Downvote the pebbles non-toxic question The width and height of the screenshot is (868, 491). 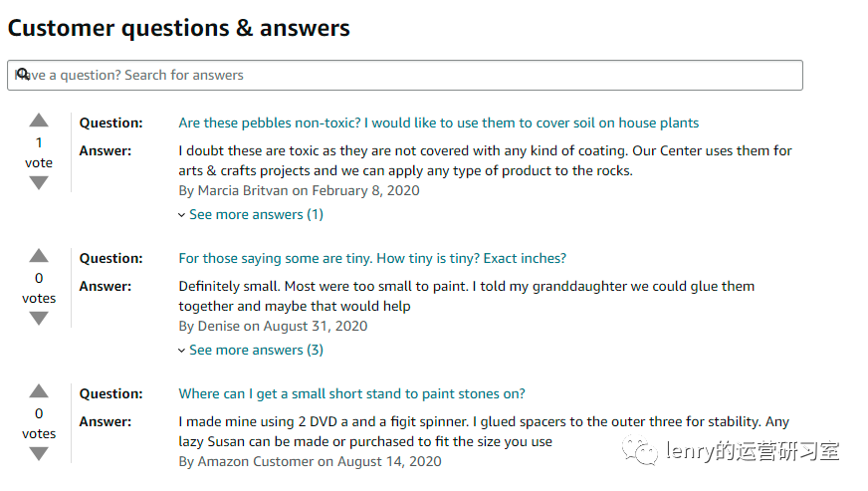(x=39, y=183)
